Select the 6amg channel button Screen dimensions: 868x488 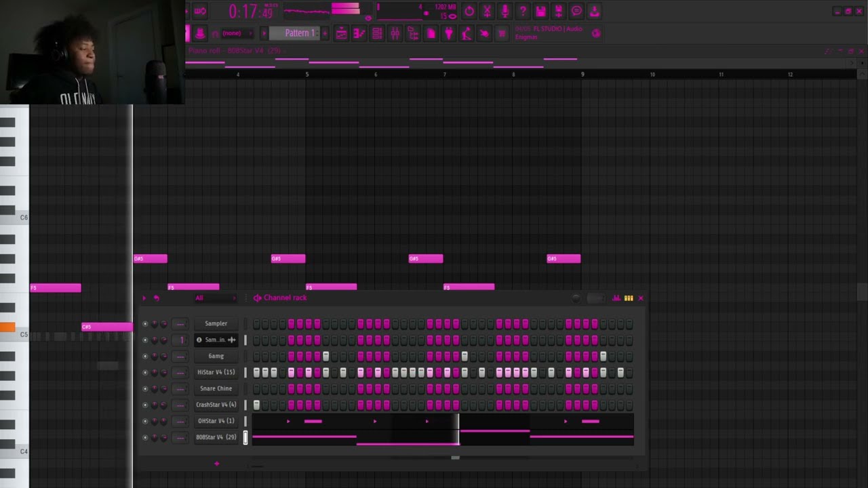click(216, 357)
